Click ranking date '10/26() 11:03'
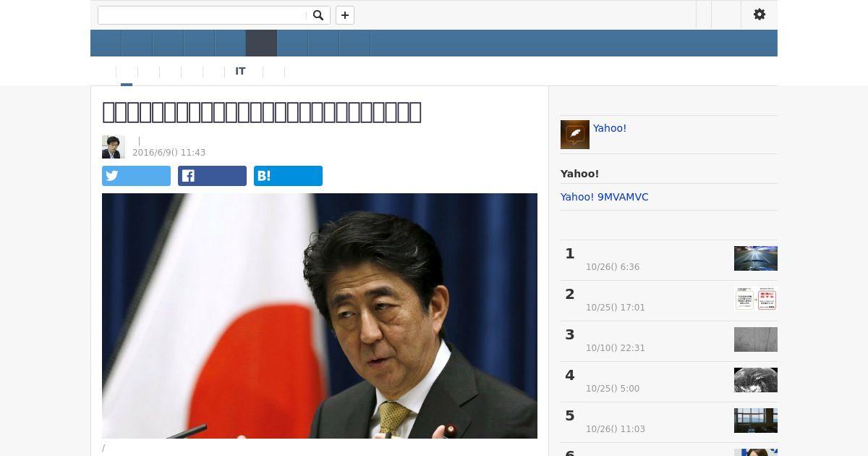The image size is (868, 456). pyautogui.click(x=616, y=429)
